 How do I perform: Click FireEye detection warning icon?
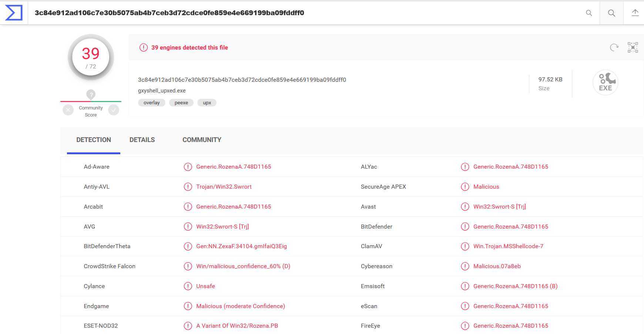[x=465, y=326]
